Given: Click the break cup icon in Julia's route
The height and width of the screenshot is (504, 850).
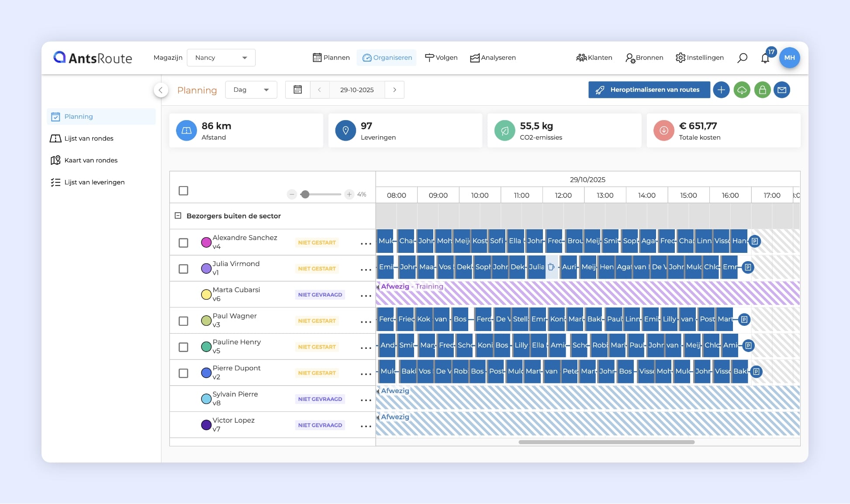Looking at the screenshot, I should click(x=551, y=267).
